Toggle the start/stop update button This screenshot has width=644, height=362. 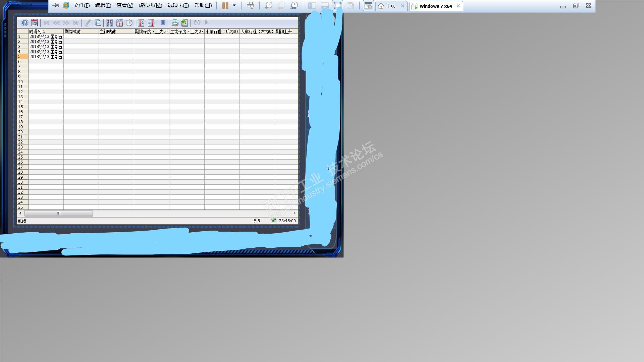(163, 23)
